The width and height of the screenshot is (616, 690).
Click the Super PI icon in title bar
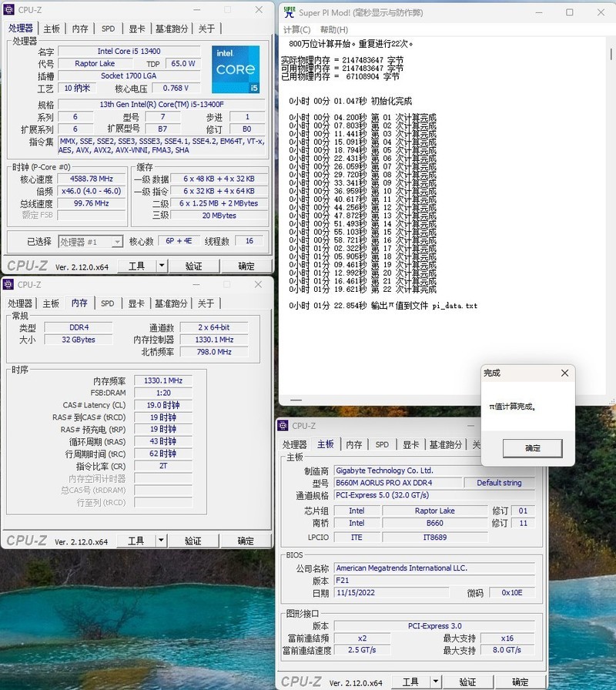coord(289,12)
